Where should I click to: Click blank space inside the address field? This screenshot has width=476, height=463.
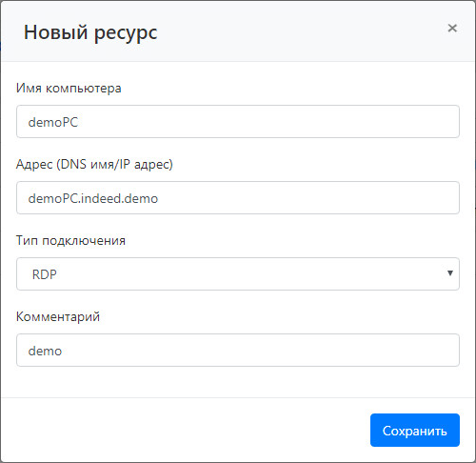coord(307,197)
